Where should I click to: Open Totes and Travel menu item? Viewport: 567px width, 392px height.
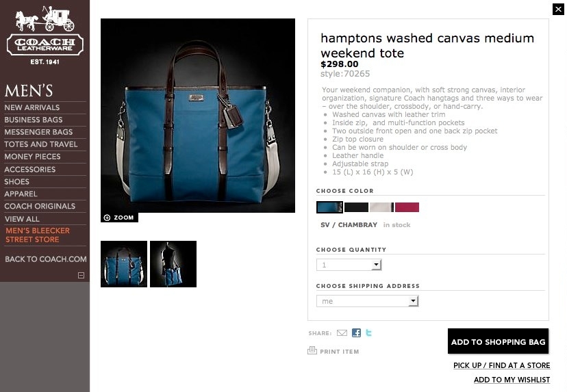coord(41,144)
